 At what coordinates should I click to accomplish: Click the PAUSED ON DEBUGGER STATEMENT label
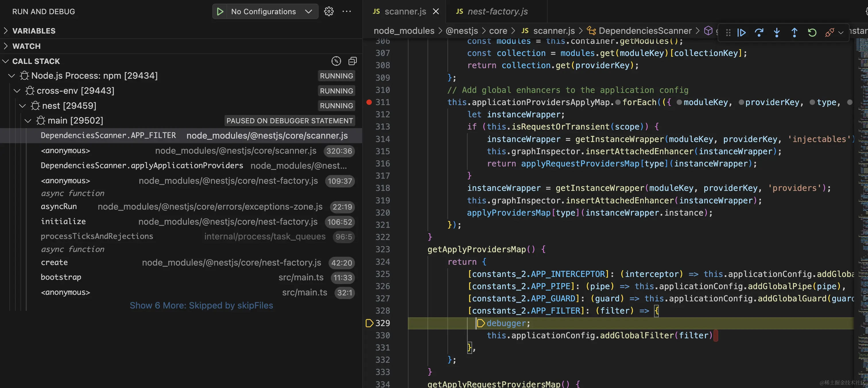click(289, 120)
